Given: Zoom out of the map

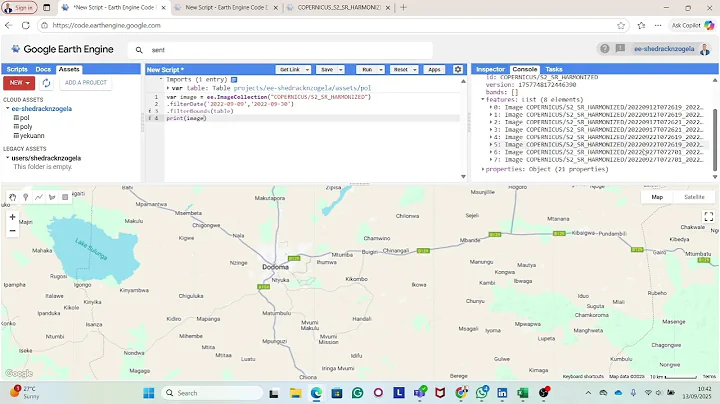Looking at the screenshot, I should click(12, 230).
